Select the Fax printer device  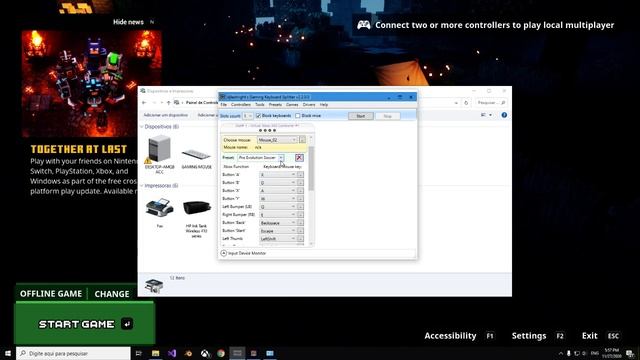point(160,213)
